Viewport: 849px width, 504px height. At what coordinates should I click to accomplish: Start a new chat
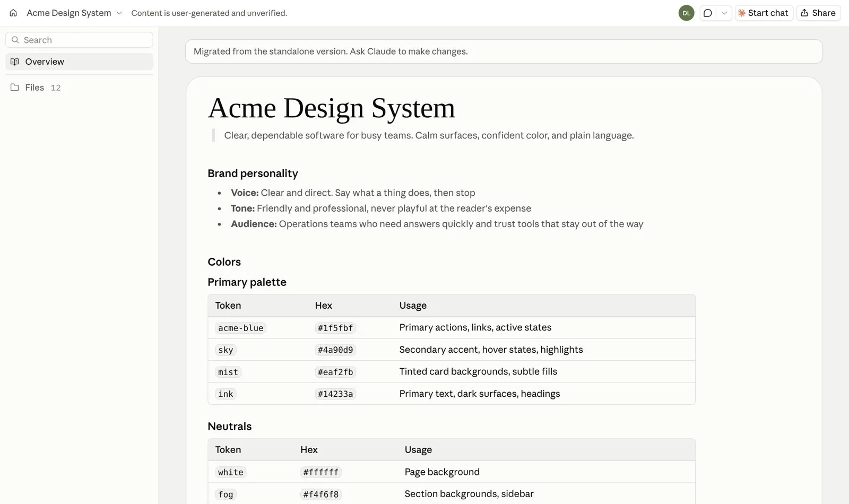coord(764,13)
